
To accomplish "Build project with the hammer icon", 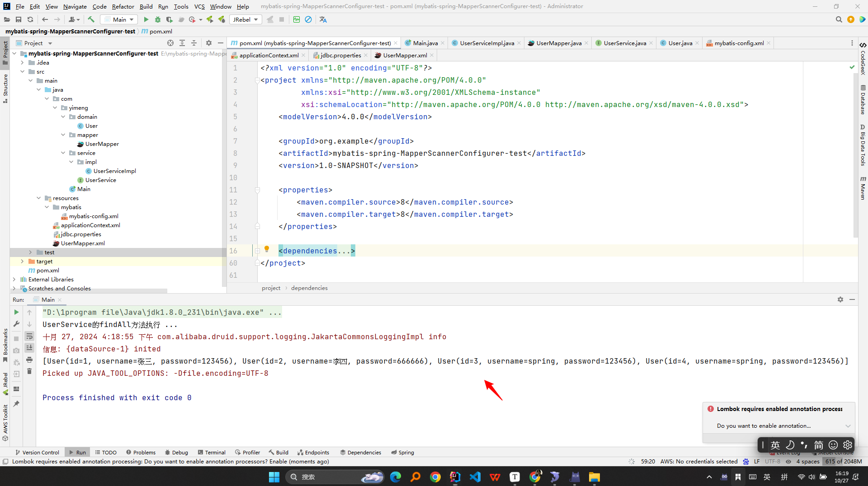I will [x=91, y=19].
